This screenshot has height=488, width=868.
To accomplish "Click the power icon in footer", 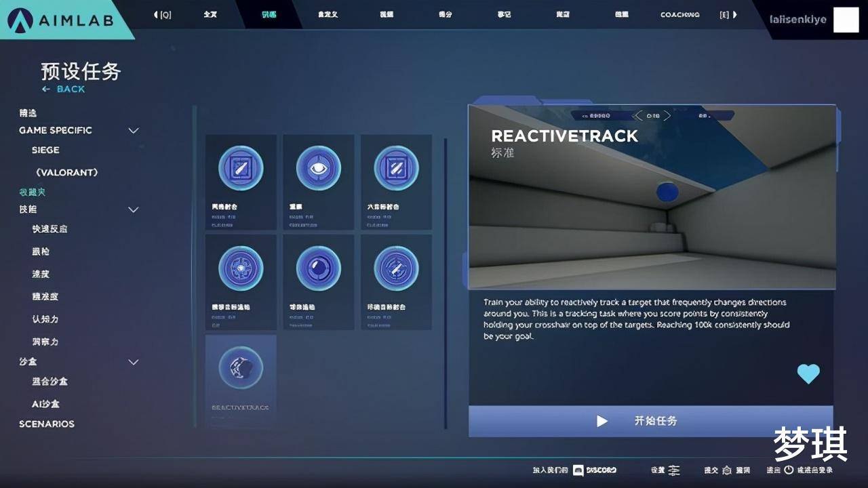I will 789,470.
